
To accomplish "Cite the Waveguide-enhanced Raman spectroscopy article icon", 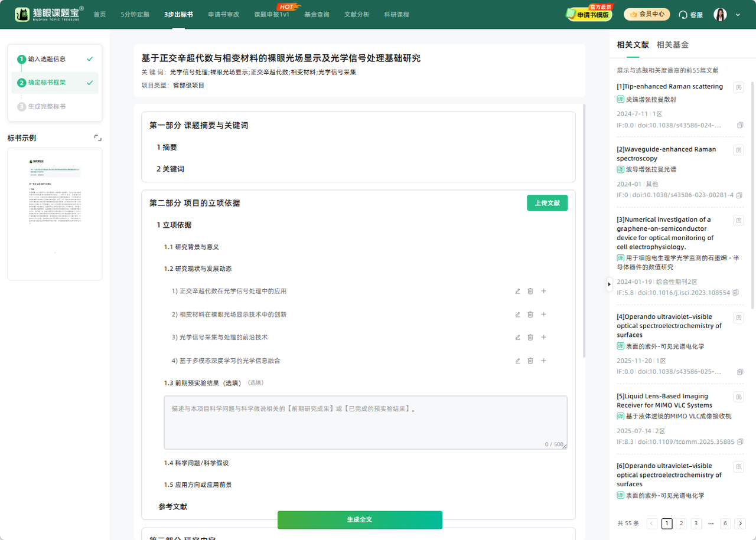I will [738, 150].
